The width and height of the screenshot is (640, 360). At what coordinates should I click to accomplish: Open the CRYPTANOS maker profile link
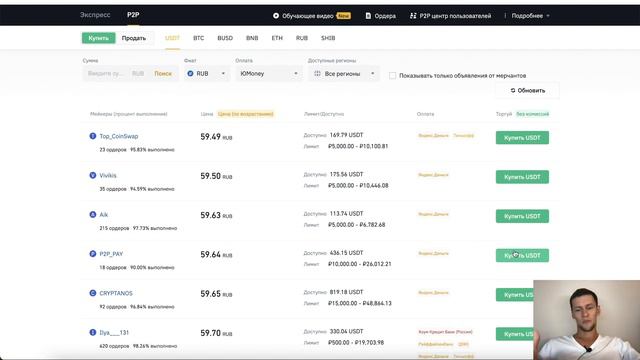(x=116, y=293)
